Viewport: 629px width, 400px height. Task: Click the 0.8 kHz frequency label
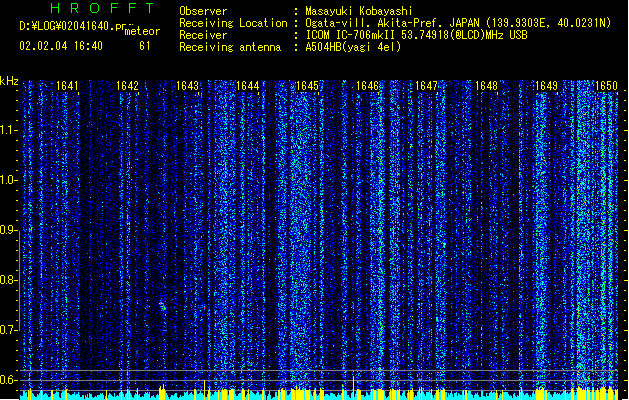click(8, 280)
